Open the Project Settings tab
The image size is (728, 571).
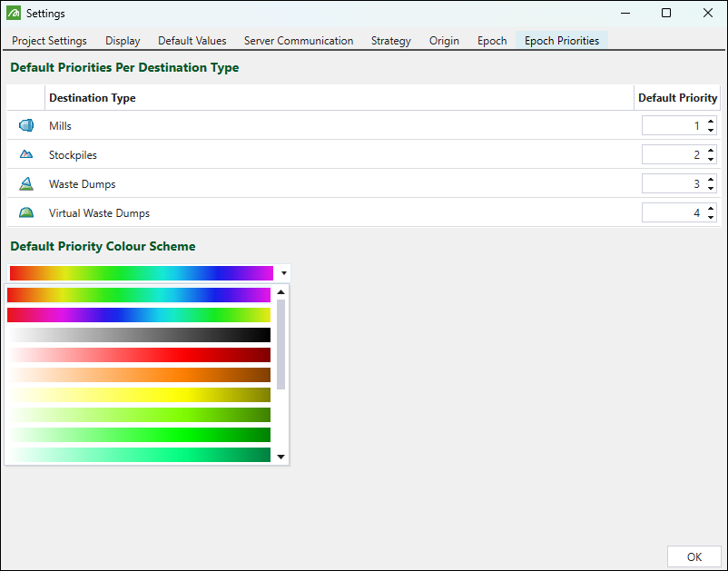tap(49, 41)
